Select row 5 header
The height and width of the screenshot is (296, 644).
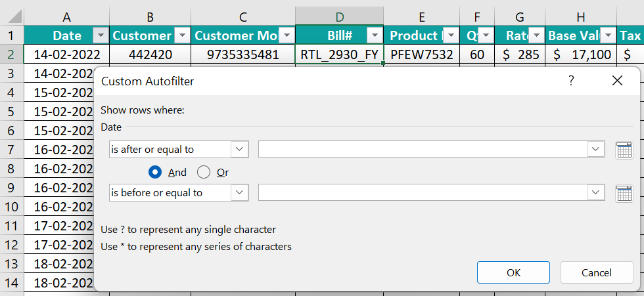point(12,112)
